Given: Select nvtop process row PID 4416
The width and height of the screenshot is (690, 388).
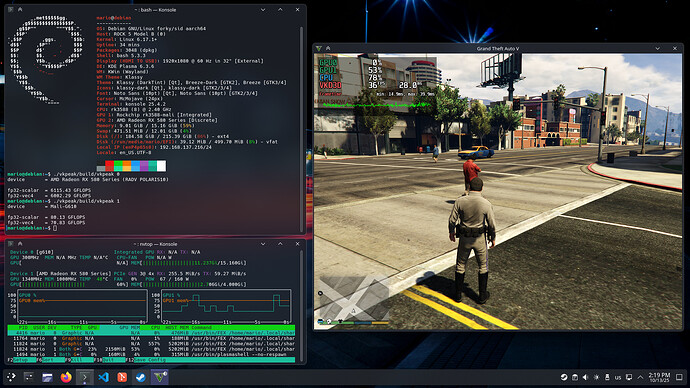Looking at the screenshot, I should (x=151, y=333).
